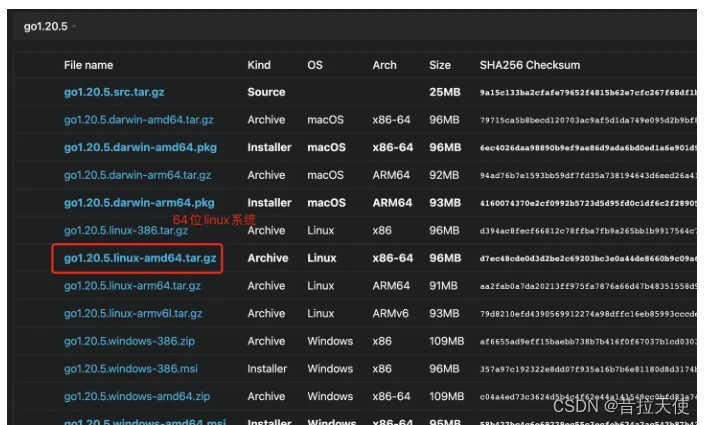Viewport: 706px width, 425px height.
Task: Download go1.20.5.darwin-amd64.tar.gz archive
Action: coord(139,120)
